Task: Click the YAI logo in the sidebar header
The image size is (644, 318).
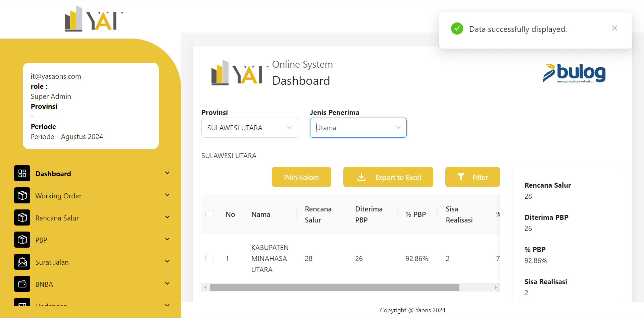Action: (x=94, y=19)
